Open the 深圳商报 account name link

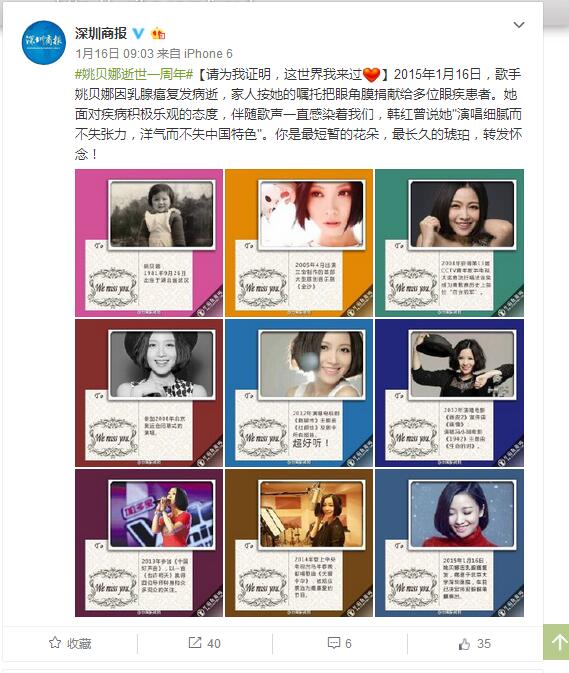pos(101,33)
